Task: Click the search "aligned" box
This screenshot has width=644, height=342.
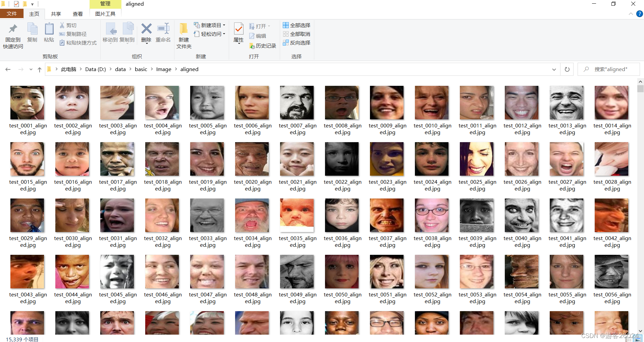Action: point(609,69)
